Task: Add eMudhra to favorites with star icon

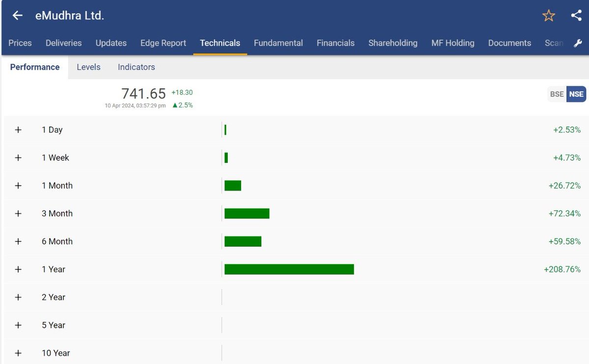Action: [x=548, y=16]
